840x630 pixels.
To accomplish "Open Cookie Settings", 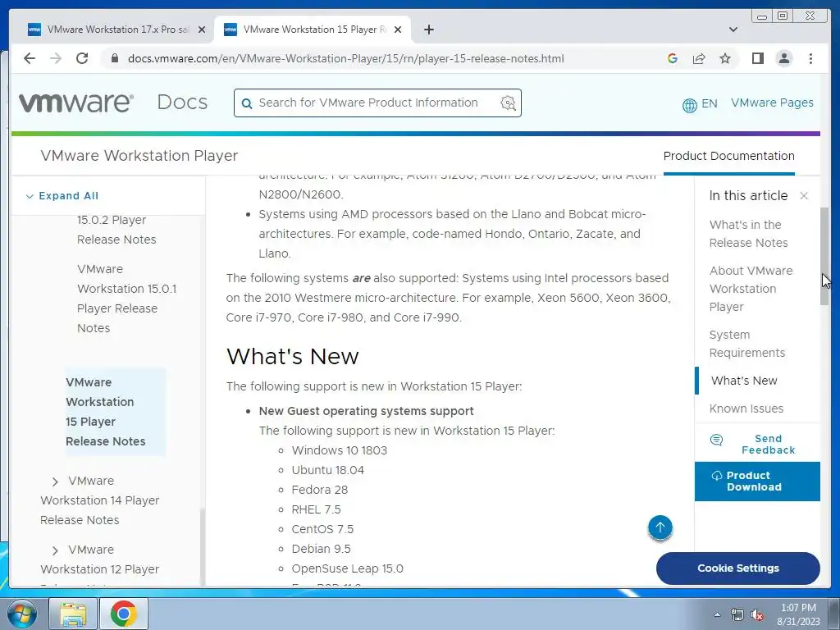I will pos(737,568).
